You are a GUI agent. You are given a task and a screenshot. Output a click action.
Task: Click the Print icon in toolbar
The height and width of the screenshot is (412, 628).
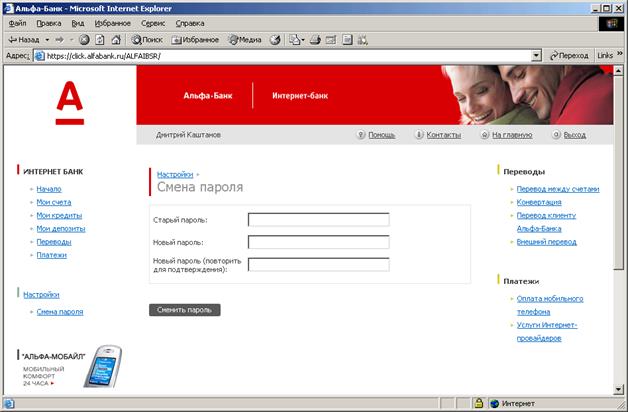tap(315, 40)
